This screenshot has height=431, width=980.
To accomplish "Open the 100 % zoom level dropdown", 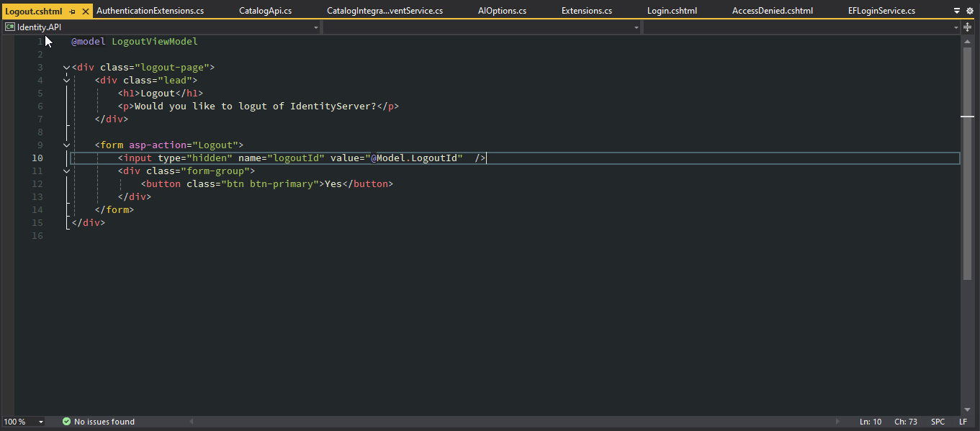I will tap(40, 422).
